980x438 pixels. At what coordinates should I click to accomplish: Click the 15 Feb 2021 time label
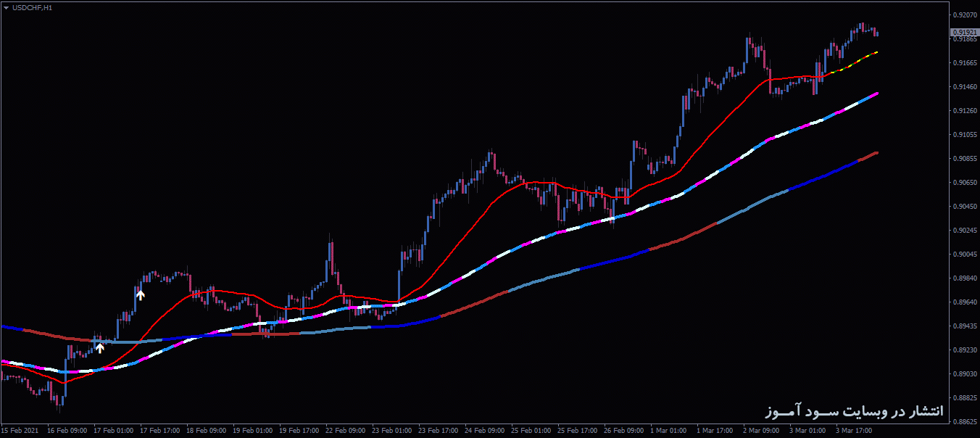tap(20, 431)
